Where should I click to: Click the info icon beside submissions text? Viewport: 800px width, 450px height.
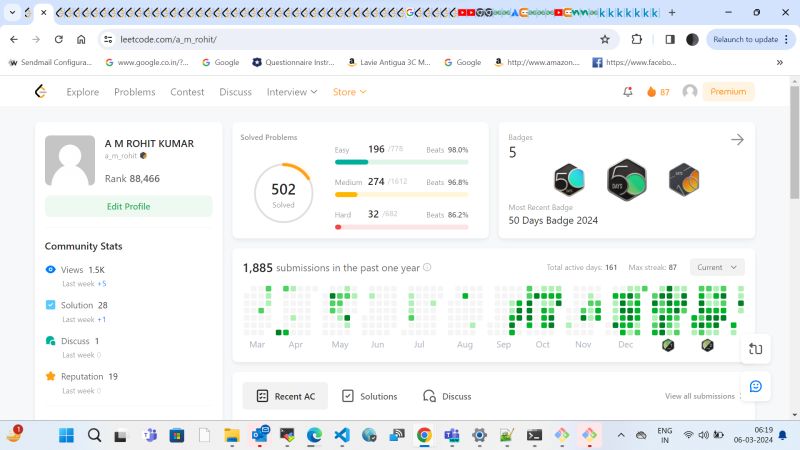tap(428, 267)
